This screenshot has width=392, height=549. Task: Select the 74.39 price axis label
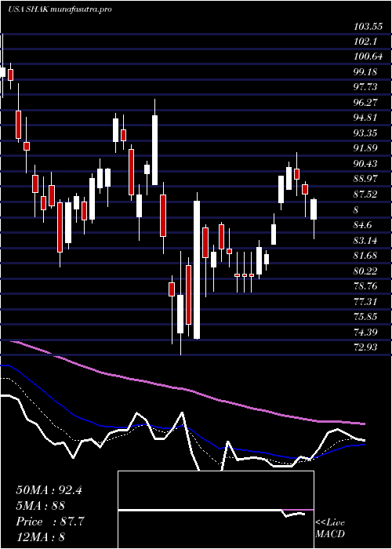365,332
